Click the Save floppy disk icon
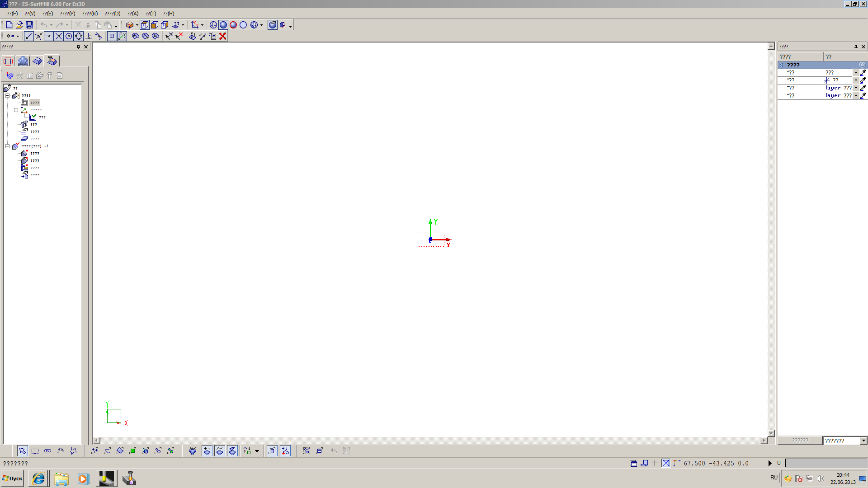 click(x=29, y=25)
